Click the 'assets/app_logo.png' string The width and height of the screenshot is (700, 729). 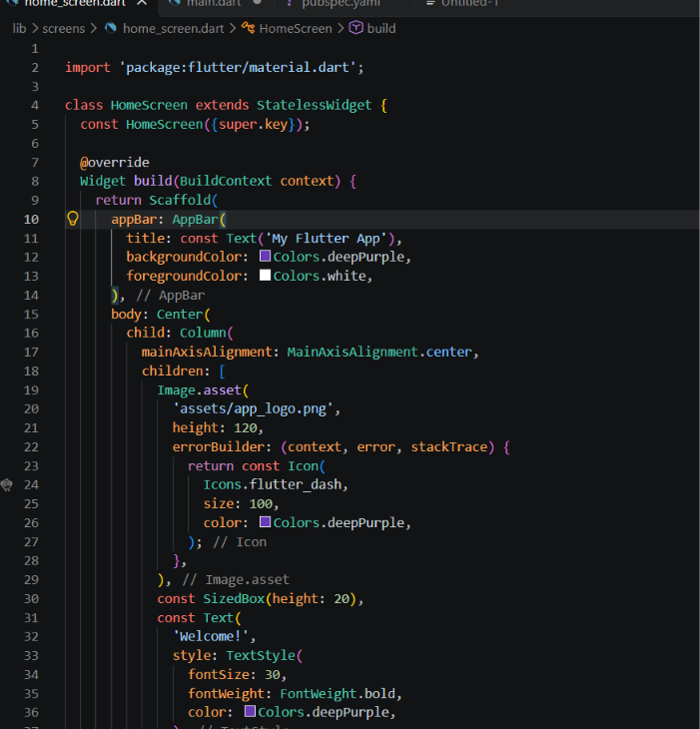pyautogui.click(x=253, y=409)
